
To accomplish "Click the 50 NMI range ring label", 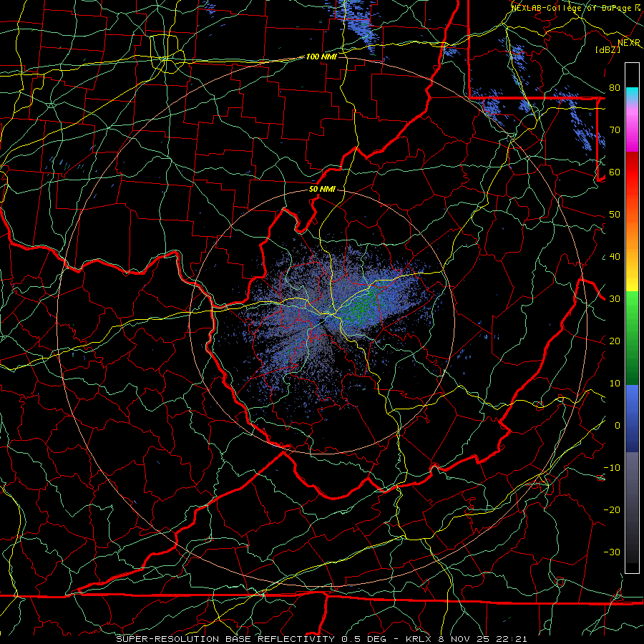I will (x=322, y=190).
